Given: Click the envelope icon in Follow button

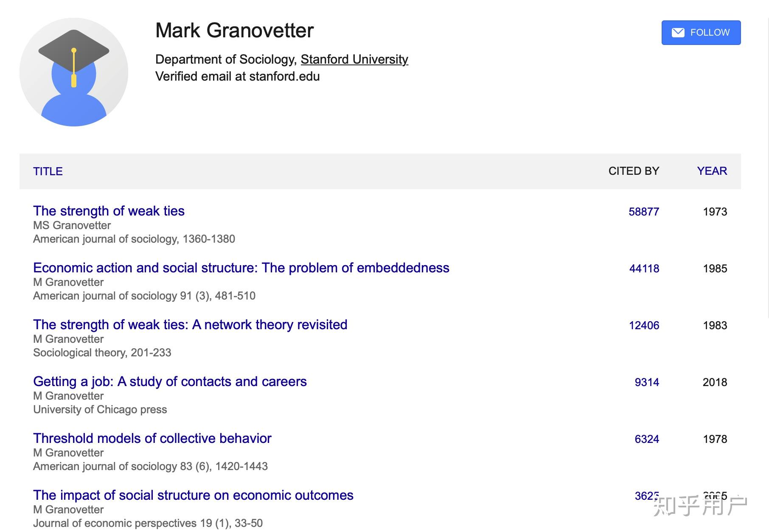Looking at the screenshot, I should click(x=678, y=33).
